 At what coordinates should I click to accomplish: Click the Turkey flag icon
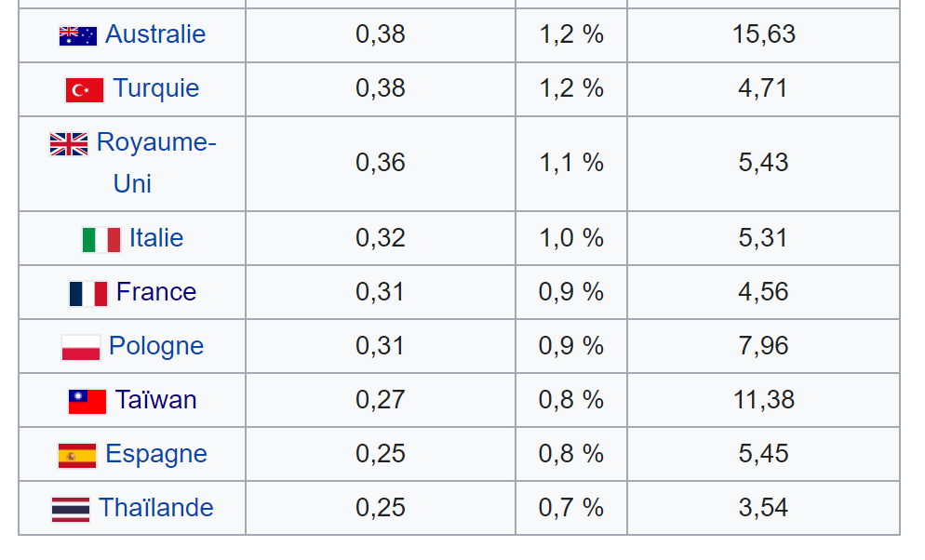coord(85,89)
